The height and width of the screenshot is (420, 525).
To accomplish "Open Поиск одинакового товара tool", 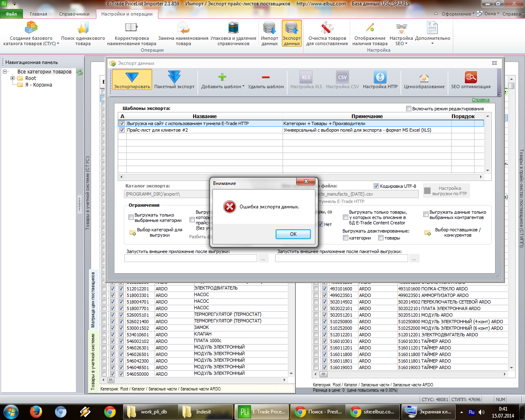I will (x=83, y=34).
